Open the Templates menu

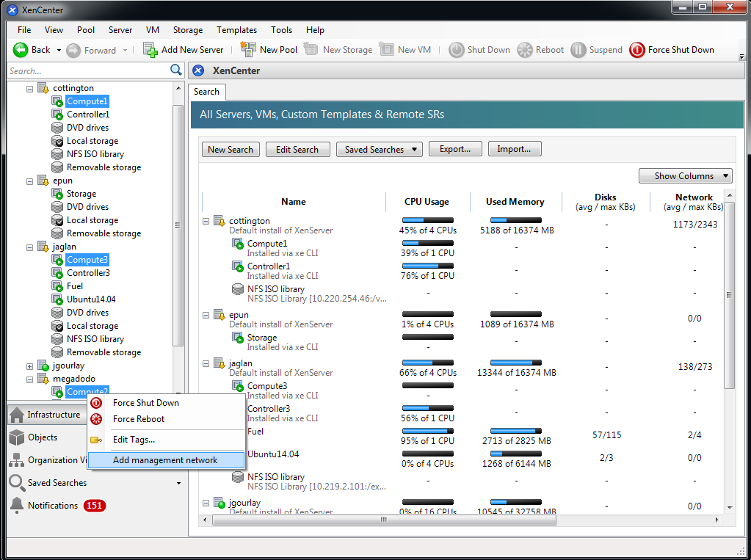236,29
